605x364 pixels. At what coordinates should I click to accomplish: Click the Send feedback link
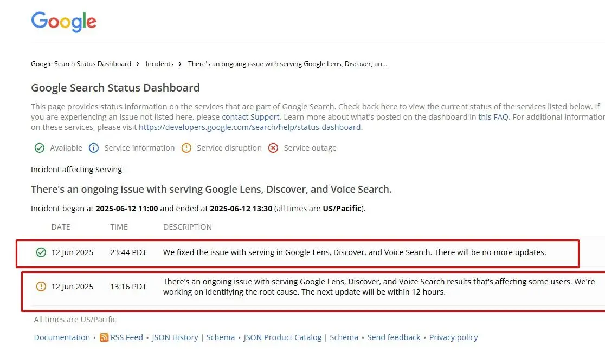coord(394,337)
